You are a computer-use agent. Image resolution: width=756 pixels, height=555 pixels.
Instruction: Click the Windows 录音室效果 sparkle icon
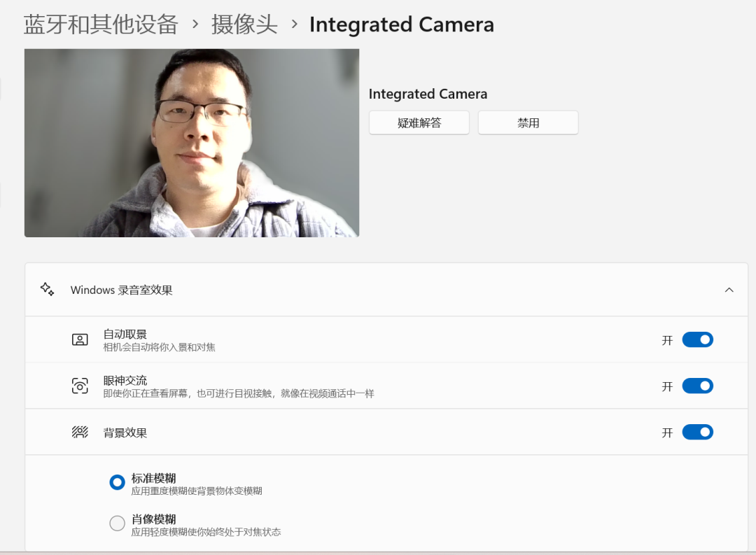click(48, 289)
